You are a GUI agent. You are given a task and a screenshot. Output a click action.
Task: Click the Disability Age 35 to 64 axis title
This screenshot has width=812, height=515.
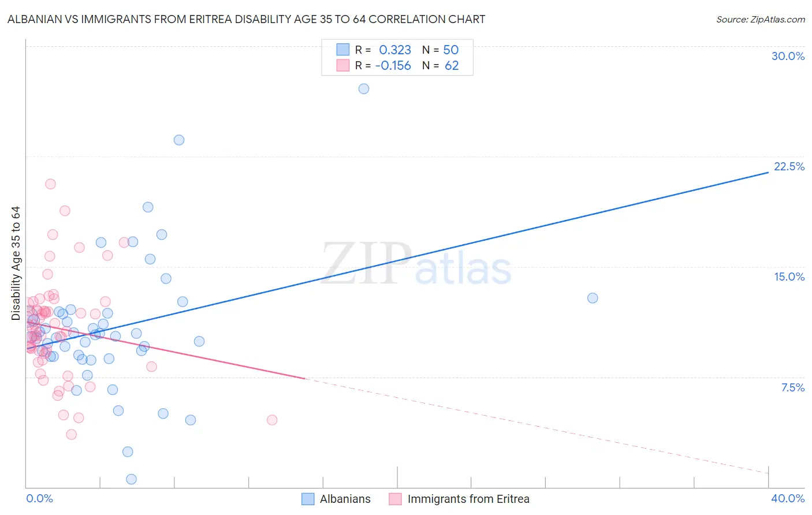(16, 263)
